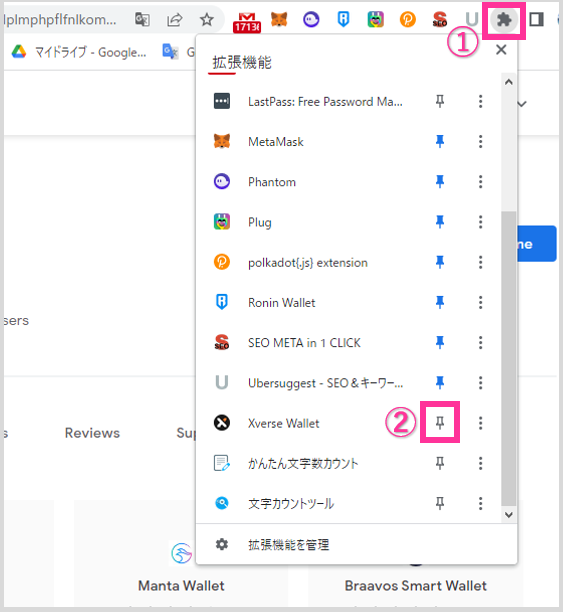Open the Phantom ghost toolbar icon

point(311,20)
